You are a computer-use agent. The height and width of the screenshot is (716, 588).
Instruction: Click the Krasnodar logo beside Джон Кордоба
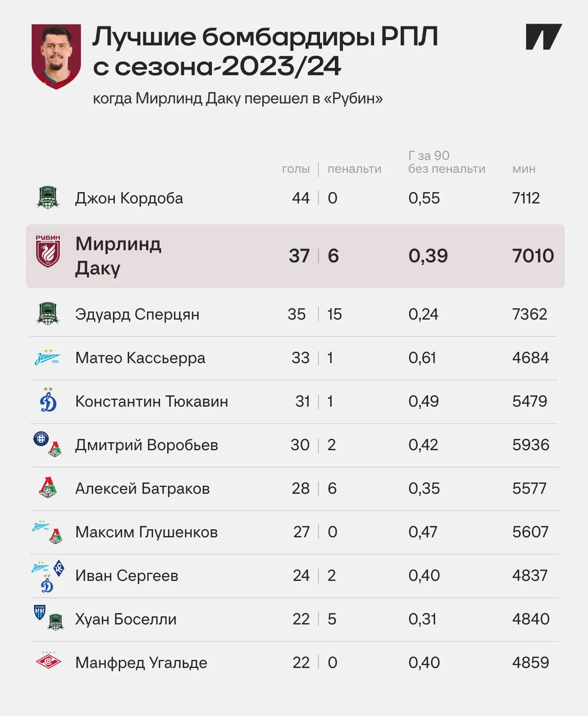48,197
